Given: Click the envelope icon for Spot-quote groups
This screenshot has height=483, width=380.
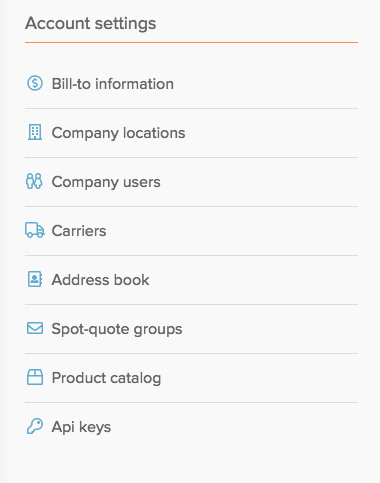Looking at the screenshot, I should coord(35,328).
